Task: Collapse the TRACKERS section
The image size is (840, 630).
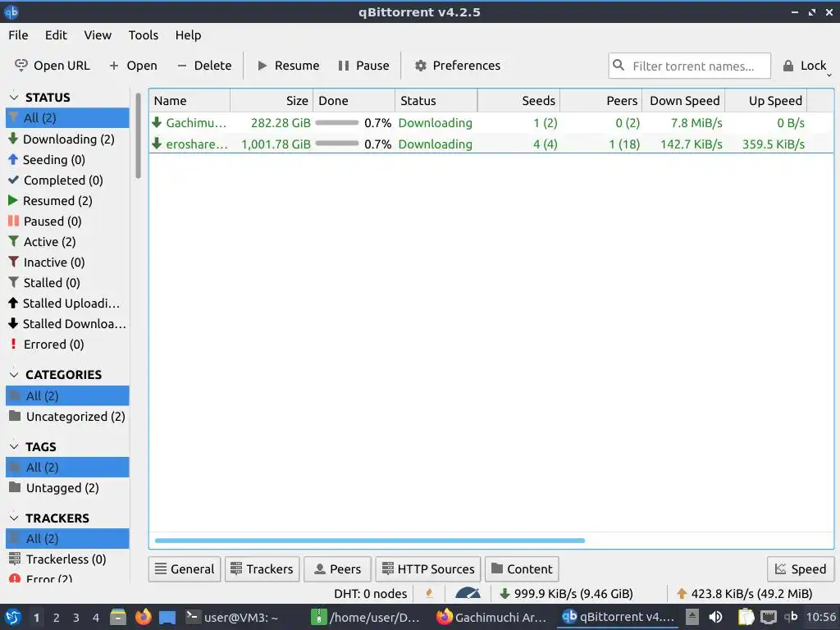Action: 14,518
